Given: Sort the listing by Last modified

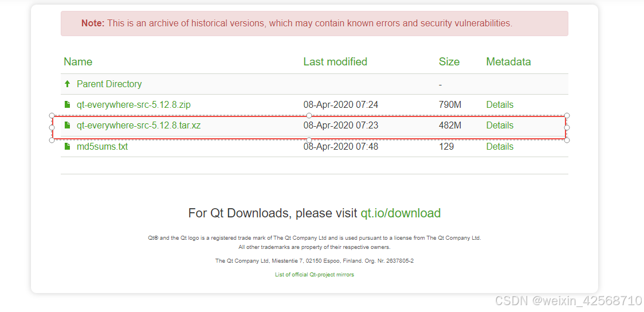Looking at the screenshot, I should tap(335, 62).
